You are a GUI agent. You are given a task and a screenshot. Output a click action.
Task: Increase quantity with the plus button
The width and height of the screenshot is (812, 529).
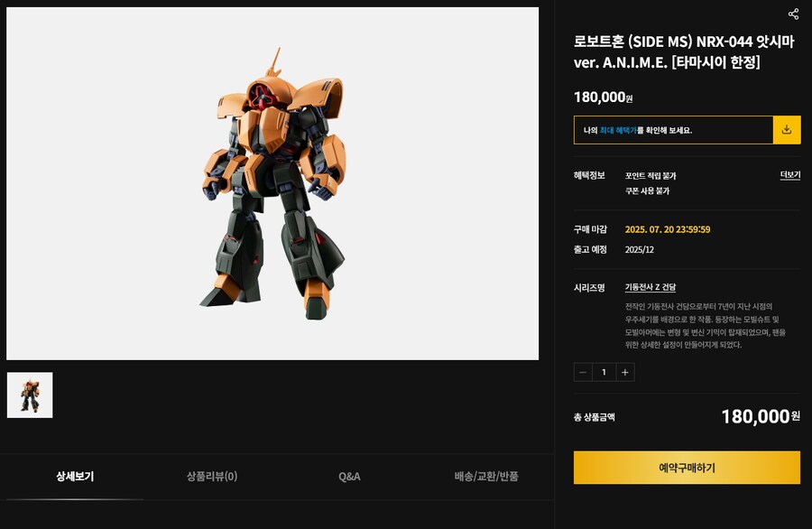(x=625, y=372)
